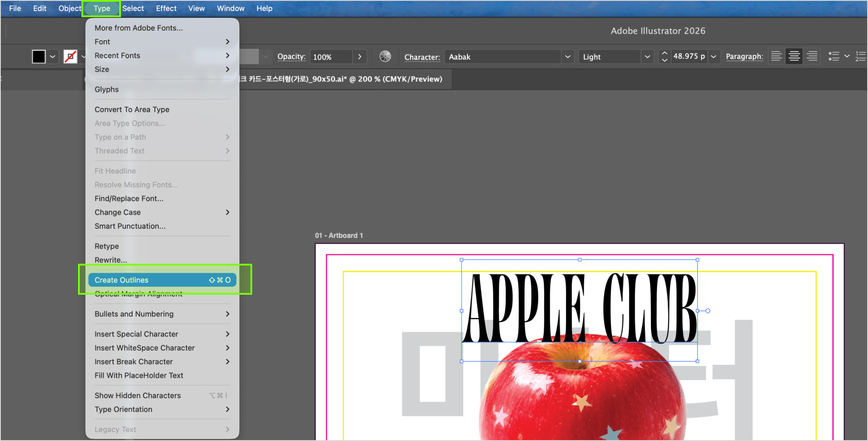This screenshot has width=868, height=441.
Task: Open the Select menu
Action: (133, 8)
